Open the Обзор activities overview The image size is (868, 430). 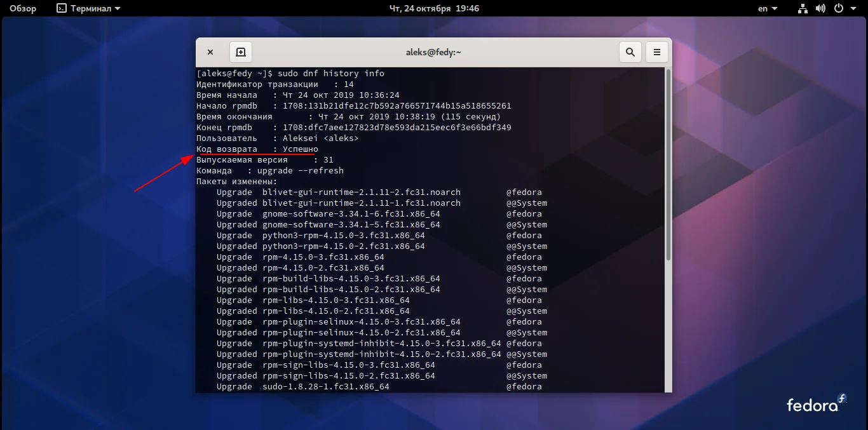point(23,8)
